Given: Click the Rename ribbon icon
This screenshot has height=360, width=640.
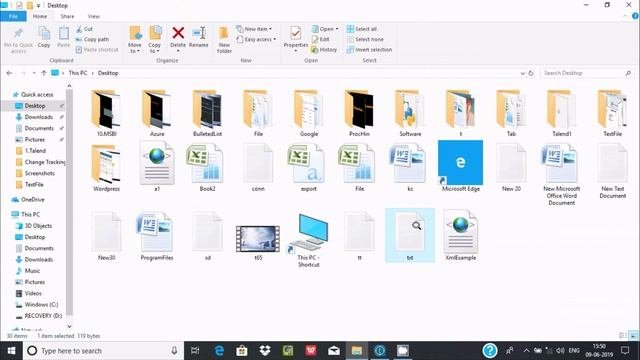Looking at the screenshot, I should (x=199, y=33).
